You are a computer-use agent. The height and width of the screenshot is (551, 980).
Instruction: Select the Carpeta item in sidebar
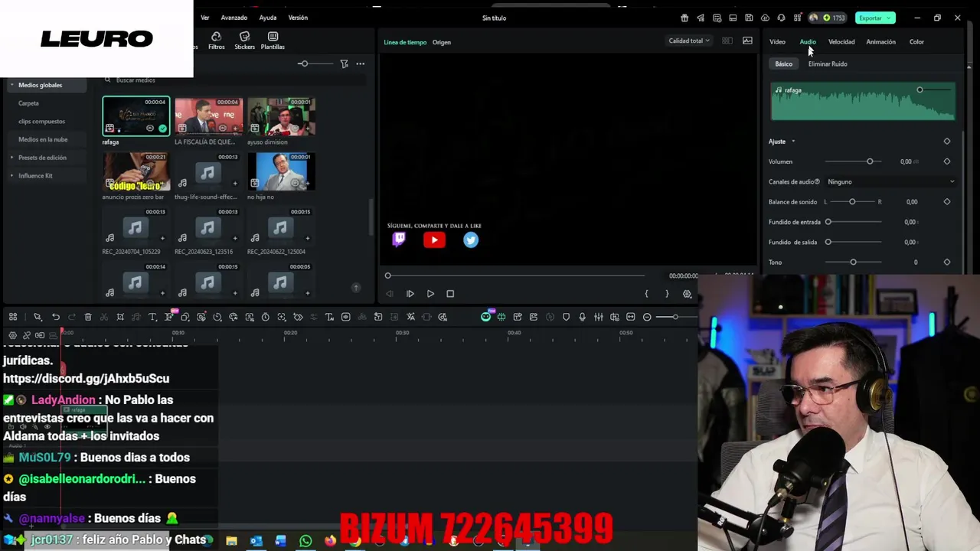pyautogui.click(x=28, y=103)
